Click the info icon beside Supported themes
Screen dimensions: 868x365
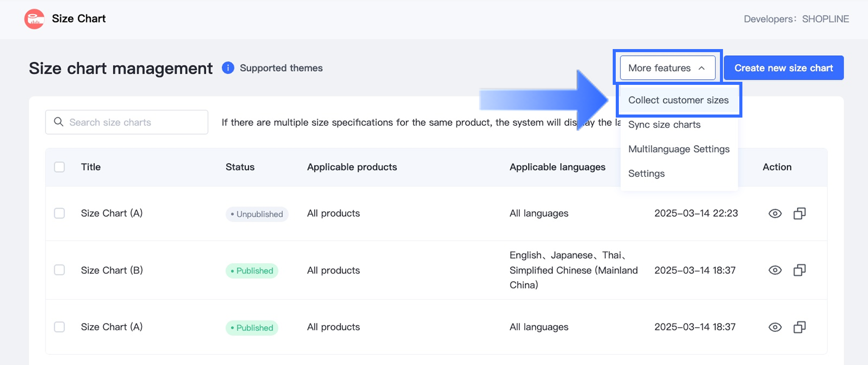tap(228, 68)
